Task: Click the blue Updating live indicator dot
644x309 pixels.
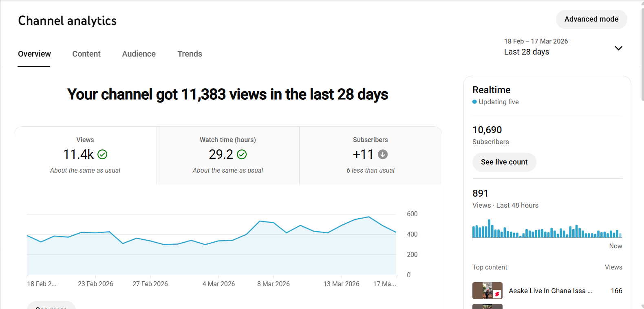Action: (474, 102)
